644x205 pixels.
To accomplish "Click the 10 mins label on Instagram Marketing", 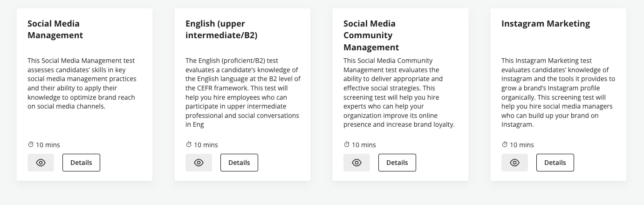I will (x=521, y=145).
